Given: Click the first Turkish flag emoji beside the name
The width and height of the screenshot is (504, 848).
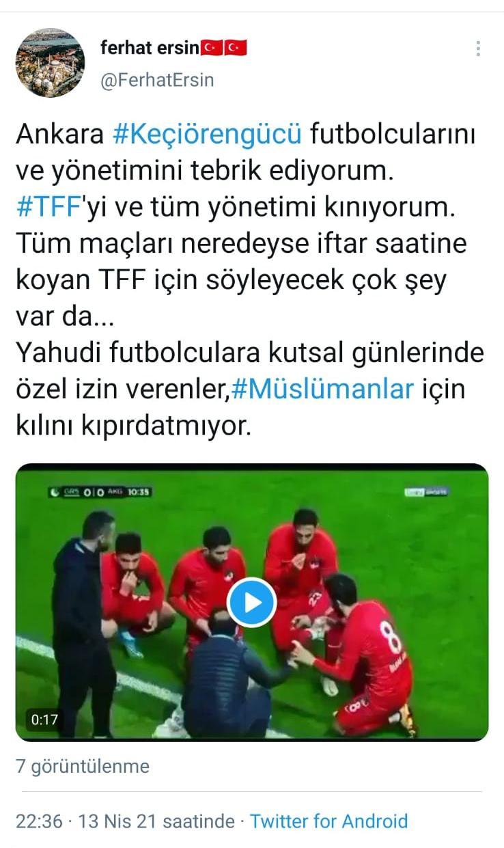Looking at the screenshot, I should (x=210, y=48).
